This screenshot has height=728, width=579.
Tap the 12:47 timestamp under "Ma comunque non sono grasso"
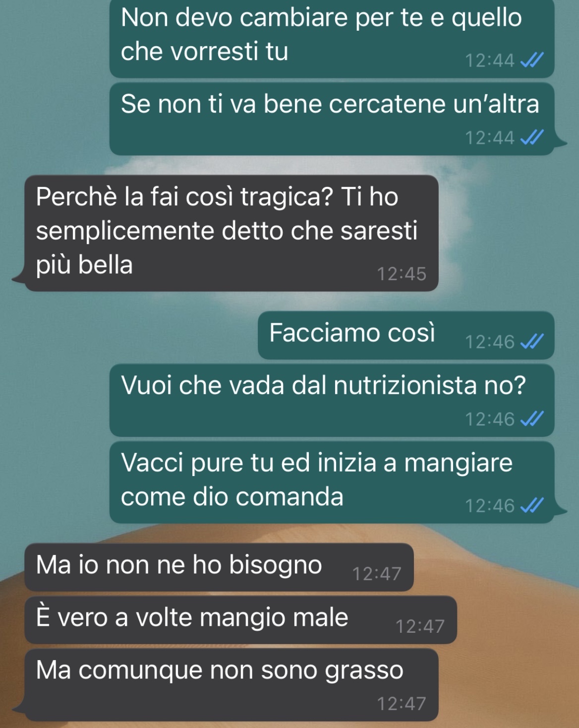tap(402, 703)
